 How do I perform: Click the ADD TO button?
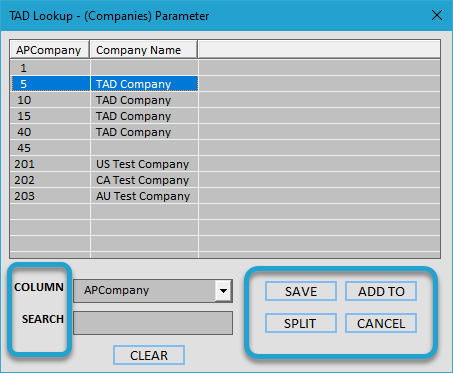381,291
